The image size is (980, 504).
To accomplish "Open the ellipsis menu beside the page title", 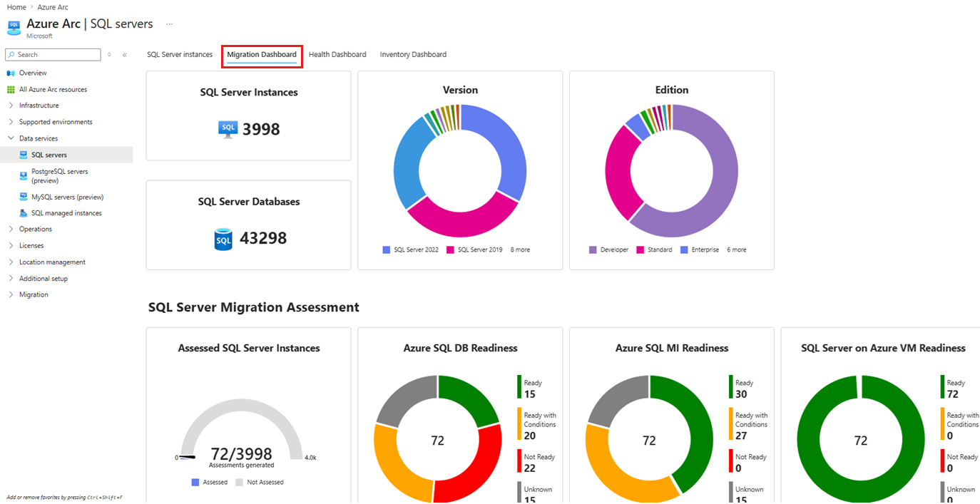I will click(170, 24).
